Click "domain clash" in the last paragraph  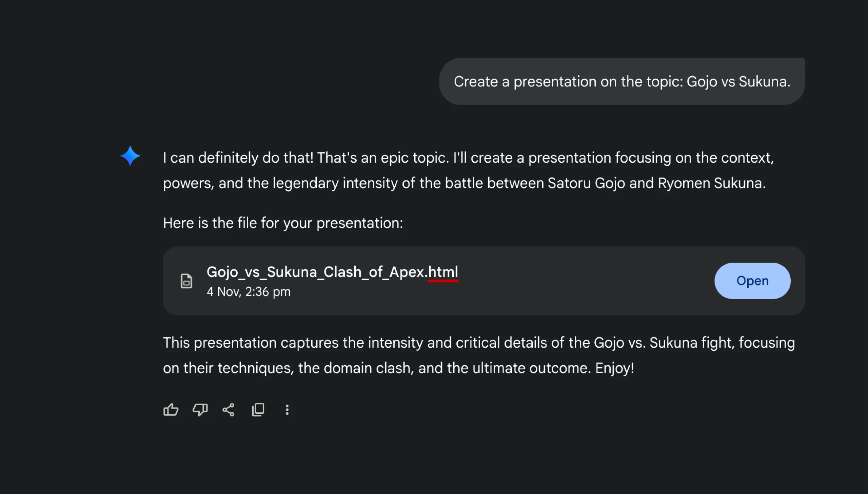[368, 368]
